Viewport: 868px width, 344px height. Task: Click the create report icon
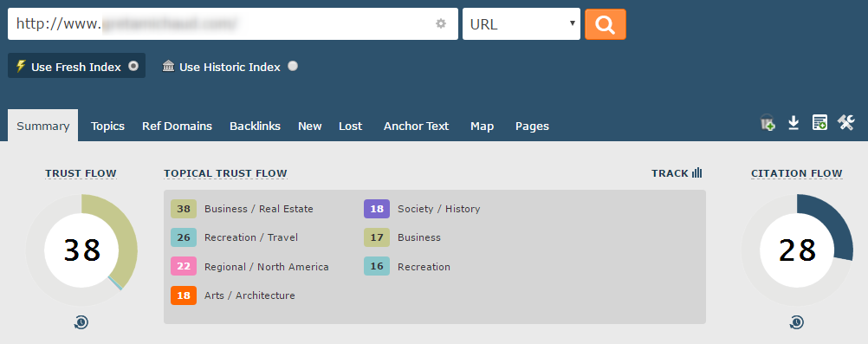[x=819, y=123]
